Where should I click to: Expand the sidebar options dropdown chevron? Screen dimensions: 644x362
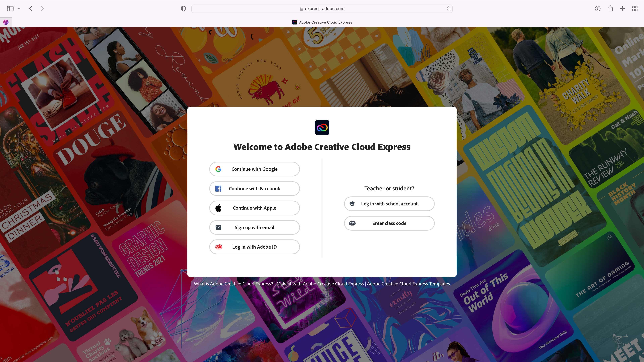[19, 9]
